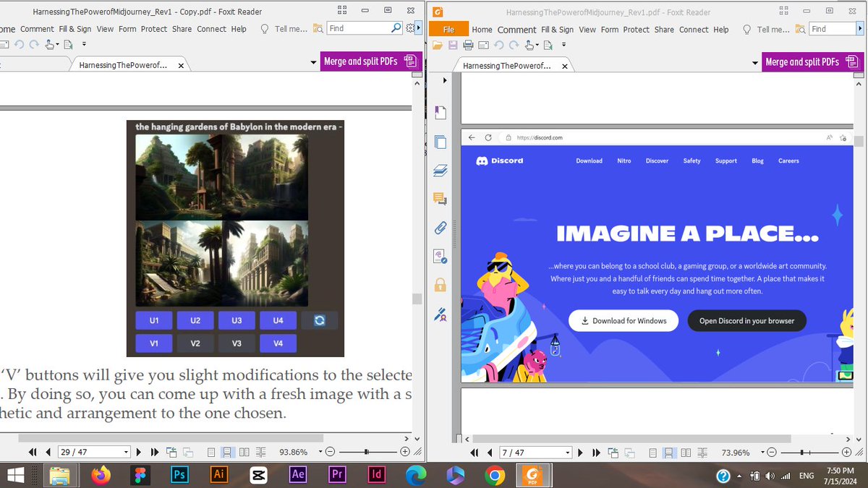Image resolution: width=868 pixels, height=488 pixels.
Task: Enable continuous view in left window
Action: [x=227, y=452]
